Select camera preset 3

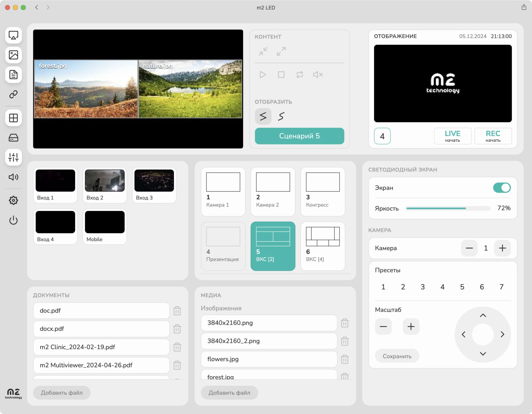click(423, 287)
